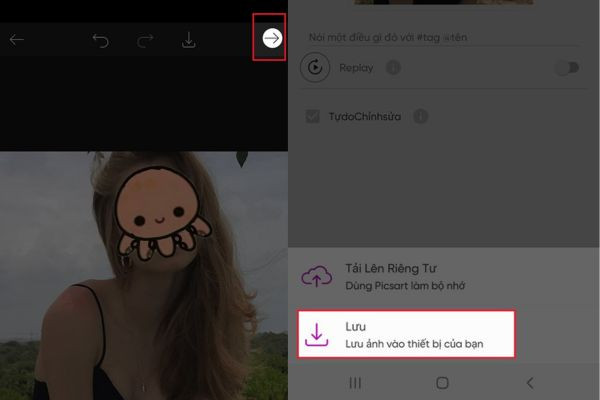Tap the caption field 'Nói một điều gì đó'

(442, 38)
